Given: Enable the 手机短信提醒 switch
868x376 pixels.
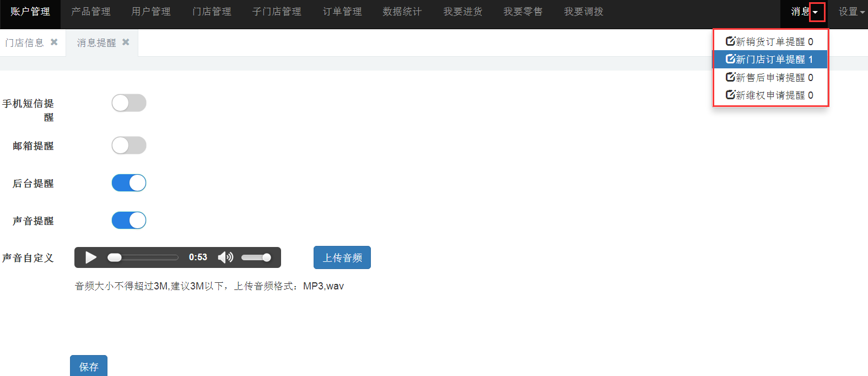Looking at the screenshot, I should 129,103.
